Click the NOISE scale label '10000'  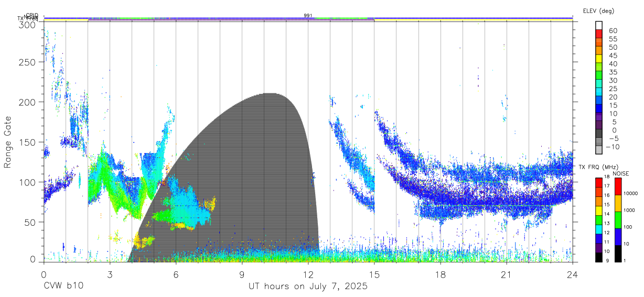pos(631,193)
